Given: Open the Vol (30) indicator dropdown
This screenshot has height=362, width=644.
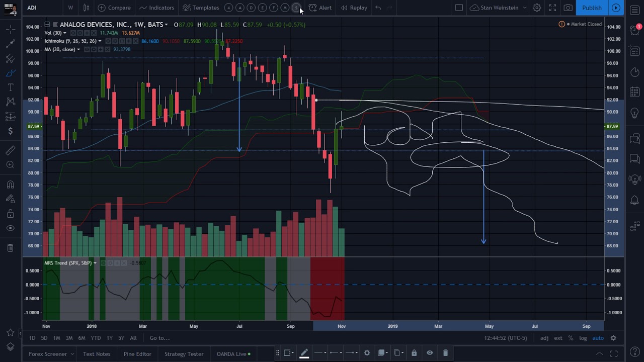Looking at the screenshot, I should [x=65, y=33].
